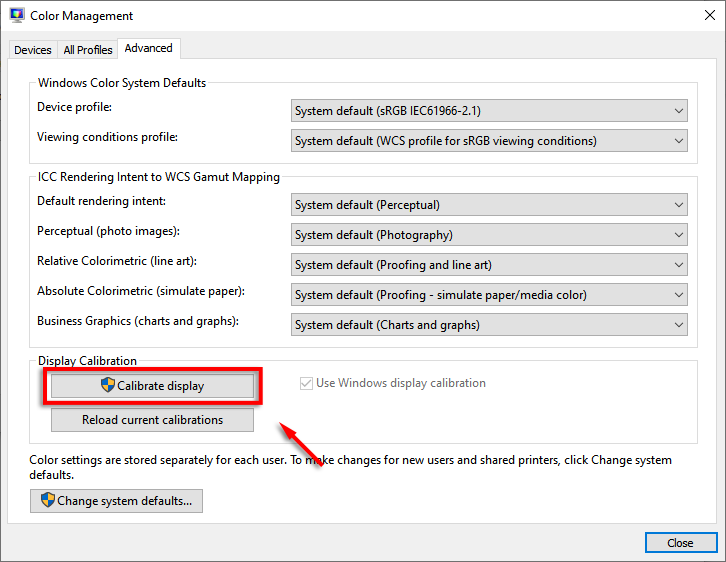Click the shield icon on Change system defaults

(x=47, y=500)
